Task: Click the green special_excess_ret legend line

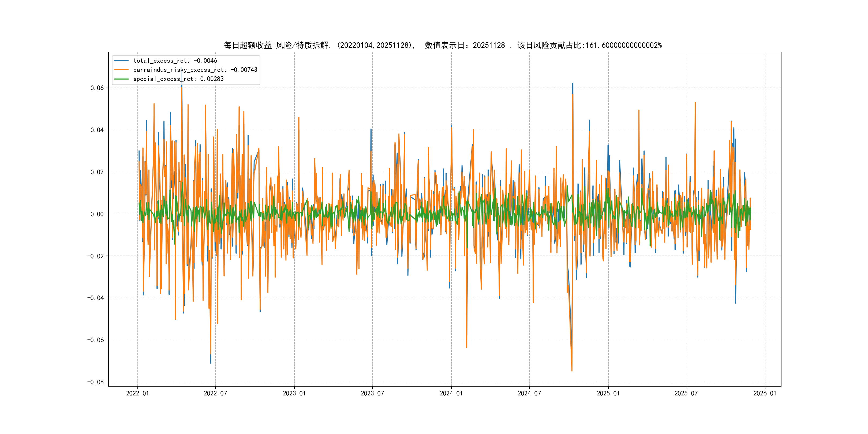Action: [x=121, y=79]
